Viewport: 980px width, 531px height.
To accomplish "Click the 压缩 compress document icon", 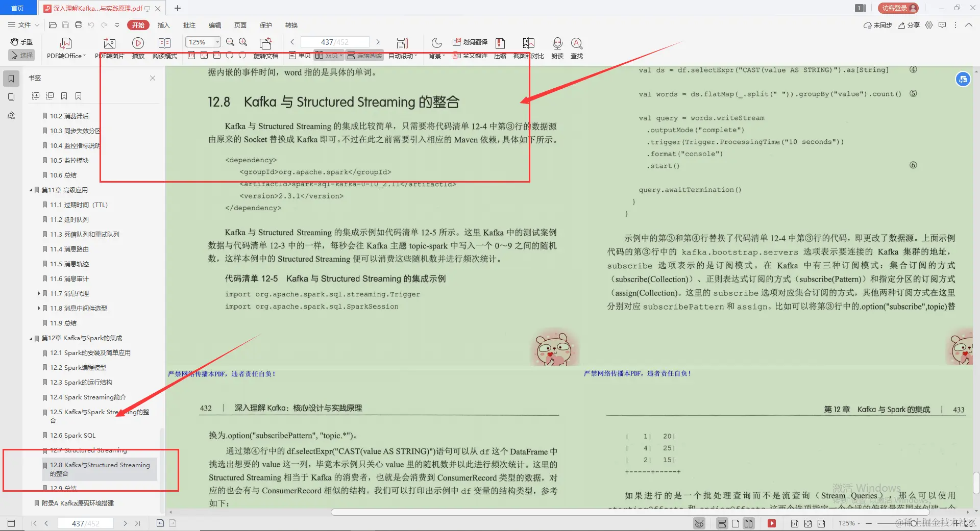I will (500, 47).
